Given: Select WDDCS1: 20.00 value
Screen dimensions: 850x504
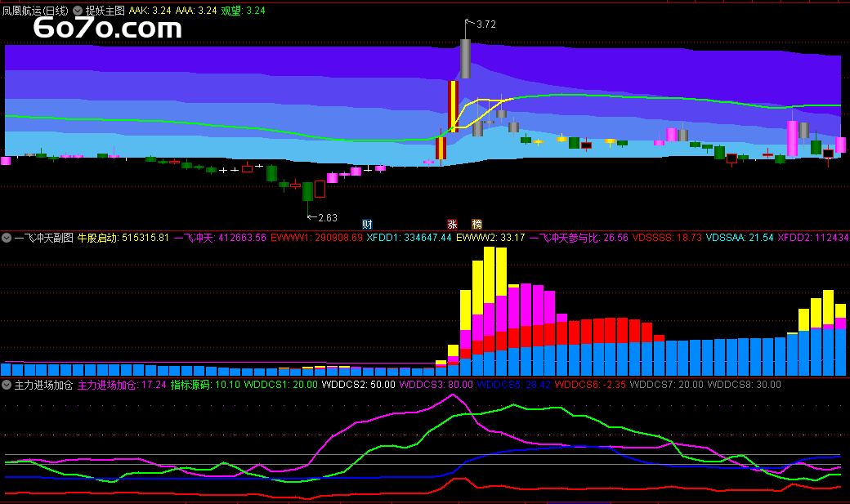Looking at the screenshot, I should click(281, 385).
